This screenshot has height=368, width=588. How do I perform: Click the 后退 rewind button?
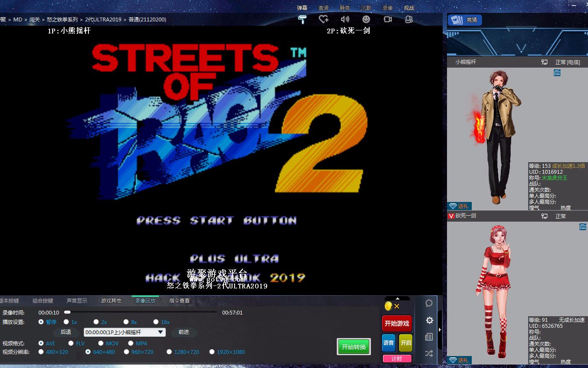pyautogui.click(x=66, y=332)
